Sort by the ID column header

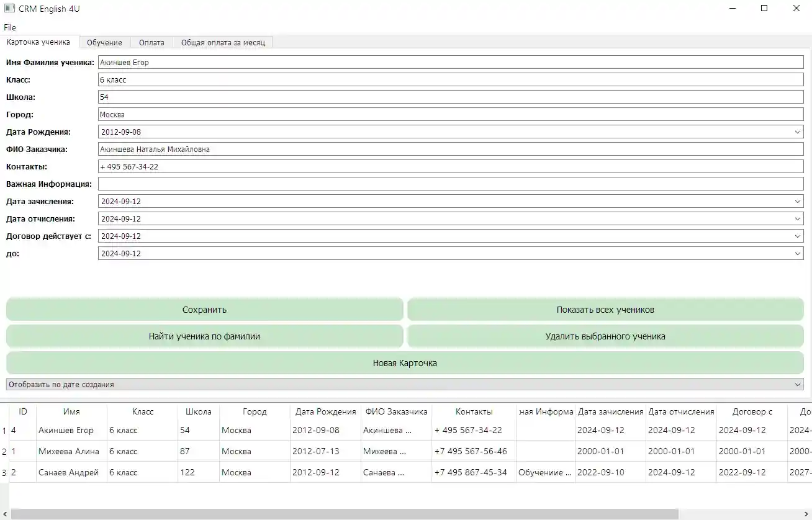click(x=23, y=411)
